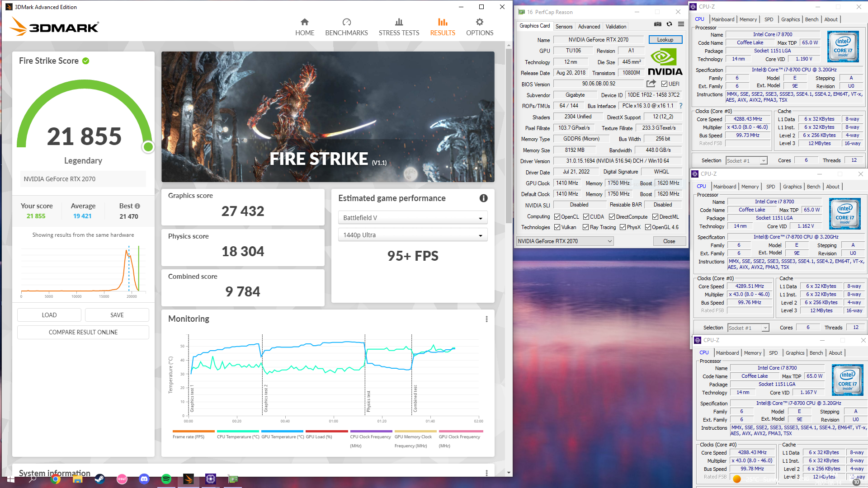Toggle the Vulkan checkbox
Viewport: 868px width, 488px height.
click(557, 227)
